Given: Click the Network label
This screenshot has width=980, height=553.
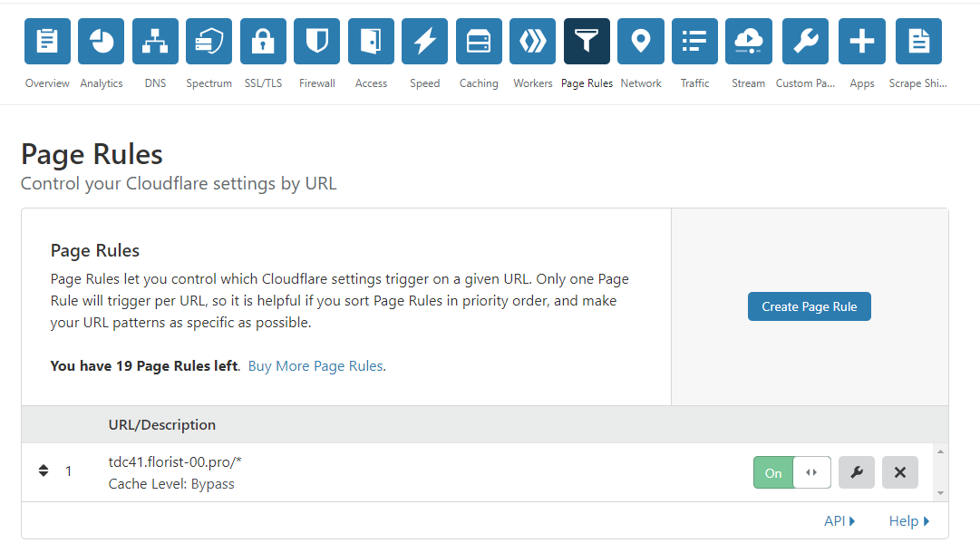Looking at the screenshot, I should pyautogui.click(x=641, y=83).
